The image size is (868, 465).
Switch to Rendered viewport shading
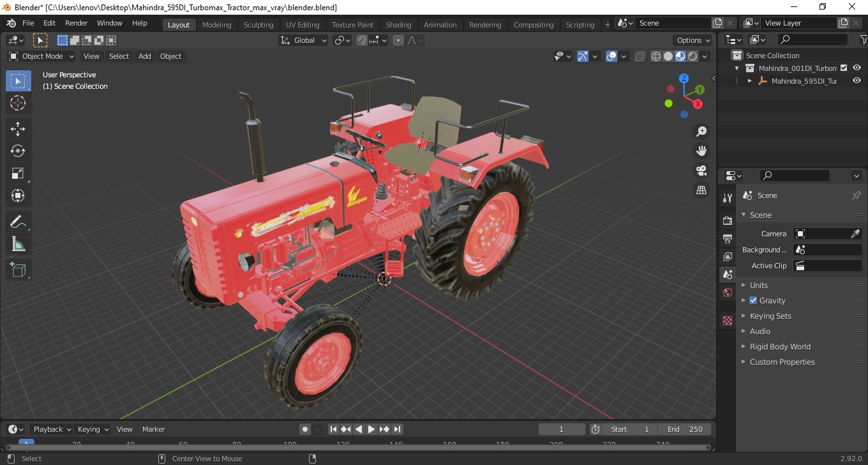click(692, 56)
